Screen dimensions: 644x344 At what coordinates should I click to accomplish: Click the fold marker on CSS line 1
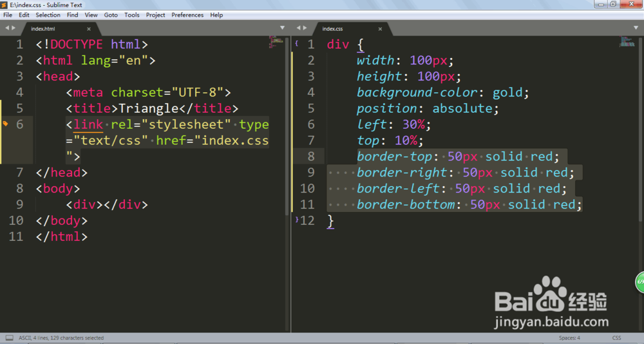[x=296, y=43]
